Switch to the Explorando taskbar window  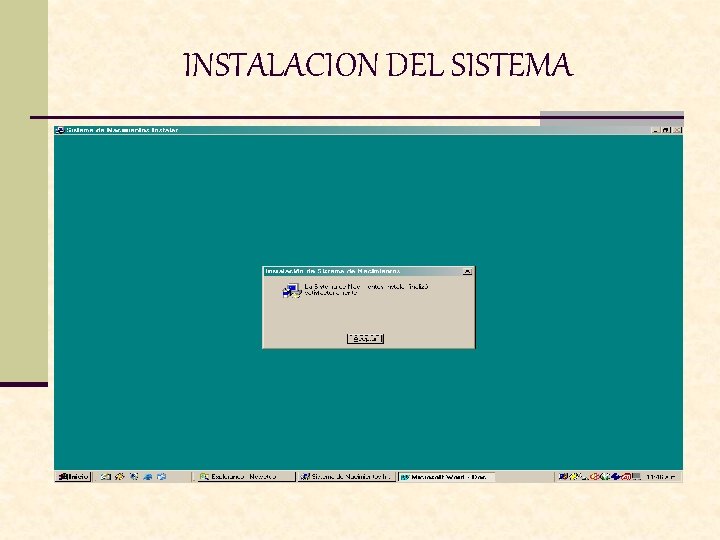point(246,477)
